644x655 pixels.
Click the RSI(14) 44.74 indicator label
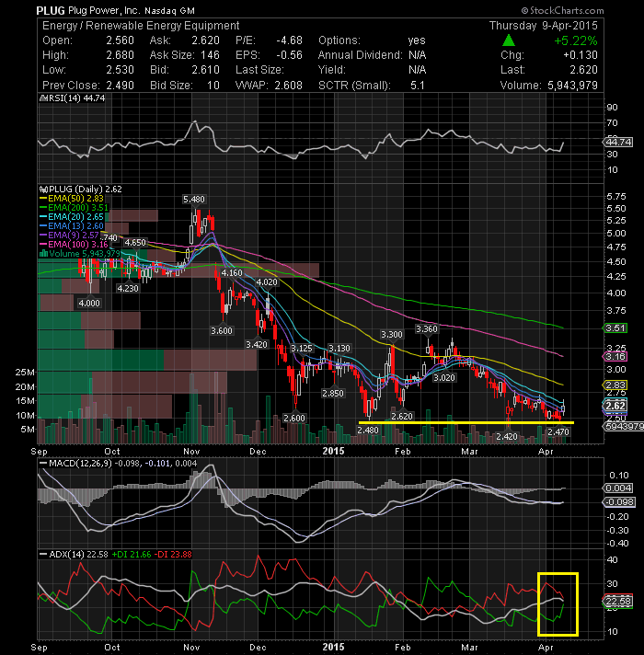pos(72,98)
